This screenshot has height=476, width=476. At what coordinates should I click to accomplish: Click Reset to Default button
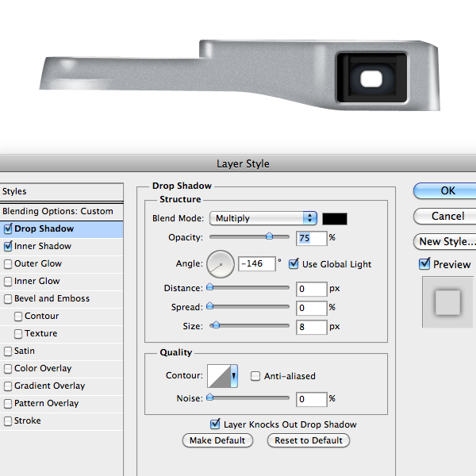(309, 440)
